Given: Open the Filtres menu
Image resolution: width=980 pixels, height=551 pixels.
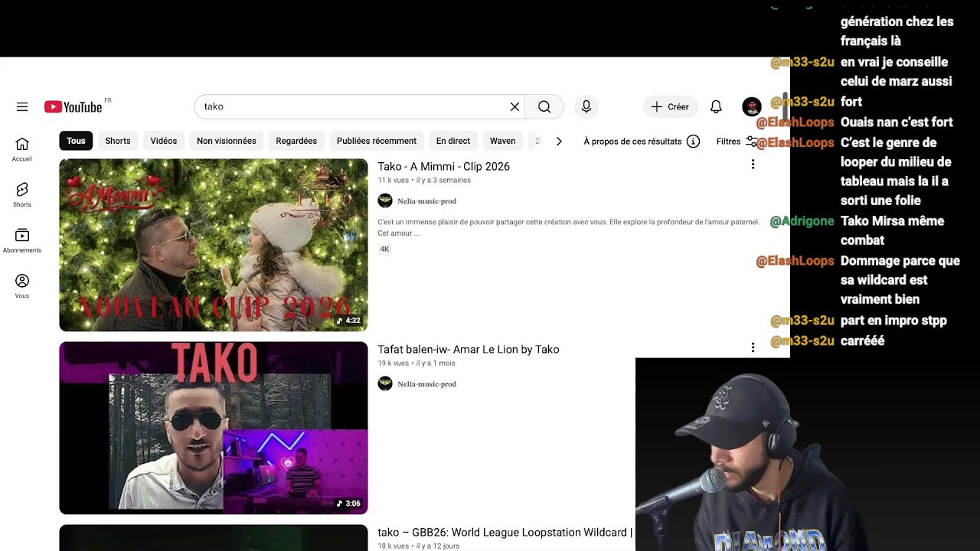Looking at the screenshot, I should 737,142.
